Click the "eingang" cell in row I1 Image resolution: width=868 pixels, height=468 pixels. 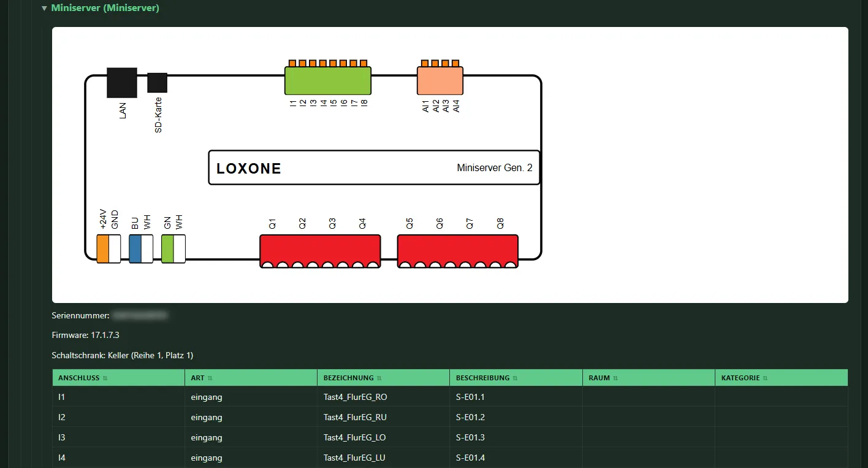coord(251,397)
